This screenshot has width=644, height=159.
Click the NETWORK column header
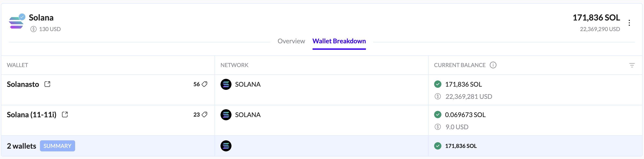coord(234,65)
